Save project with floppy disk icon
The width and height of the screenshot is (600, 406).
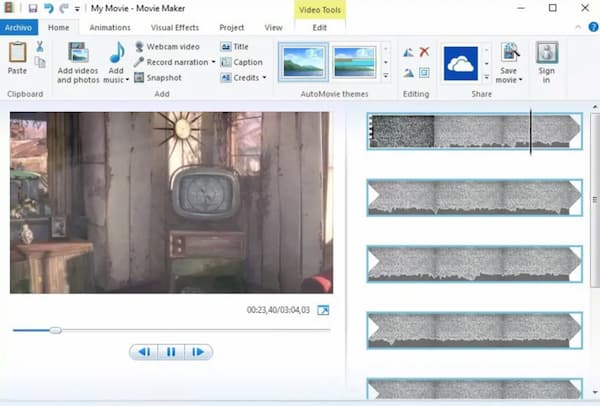click(x=33, y=8)
